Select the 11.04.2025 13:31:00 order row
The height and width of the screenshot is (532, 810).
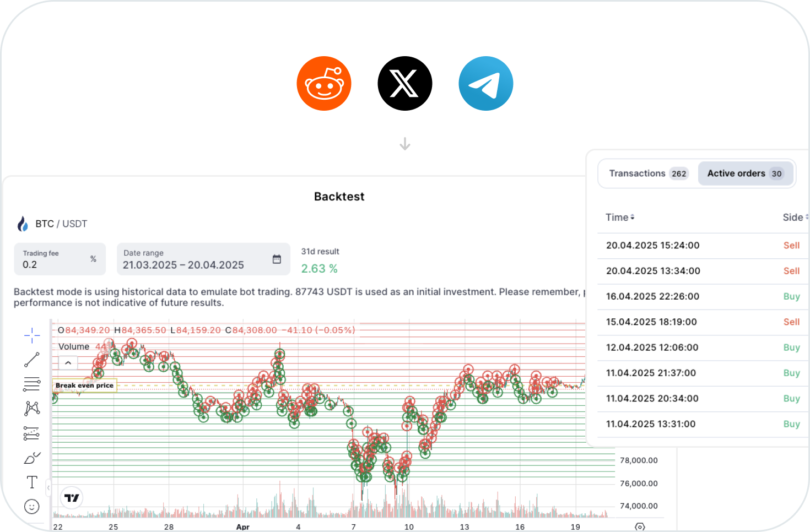tap(703, 424)
